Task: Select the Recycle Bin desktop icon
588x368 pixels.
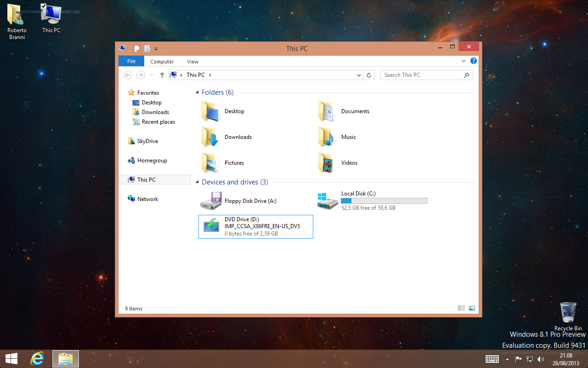Action: click(x=568, y=316)
